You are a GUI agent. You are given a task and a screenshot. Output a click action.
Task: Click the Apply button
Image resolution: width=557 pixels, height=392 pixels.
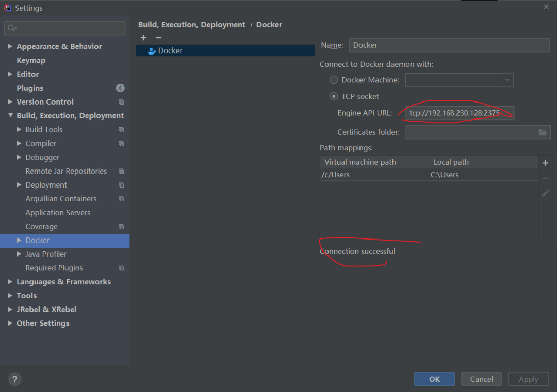528,379
